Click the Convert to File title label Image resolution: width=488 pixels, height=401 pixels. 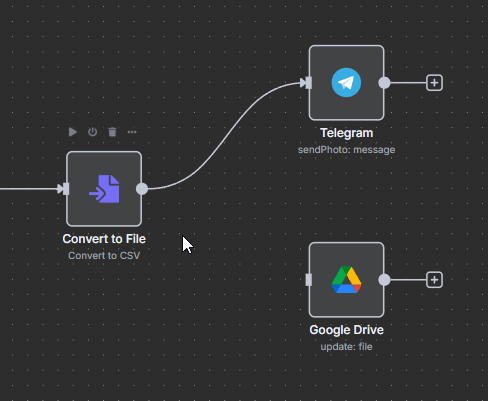pos(104,239)
